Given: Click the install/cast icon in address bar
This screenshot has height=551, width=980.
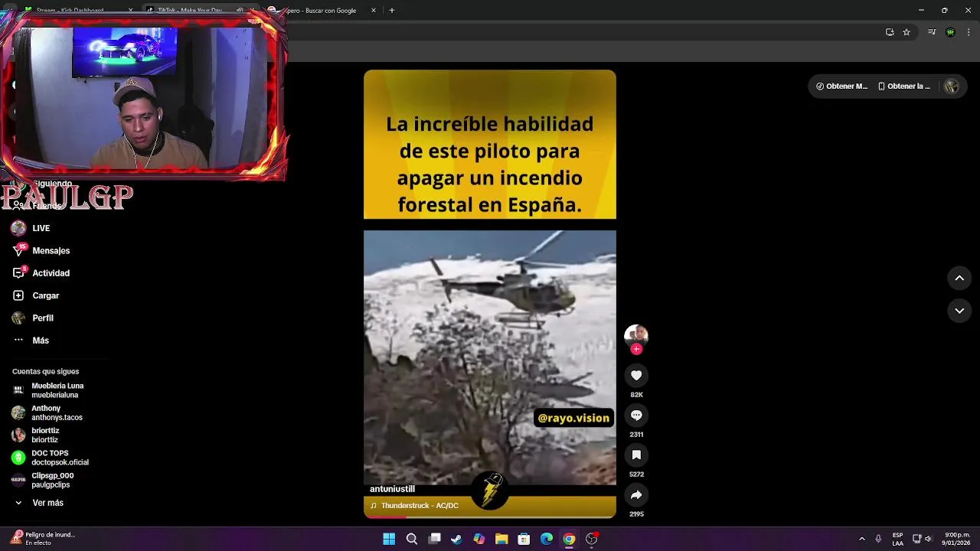Looking at the screenshot, I should tap(890, 32).
